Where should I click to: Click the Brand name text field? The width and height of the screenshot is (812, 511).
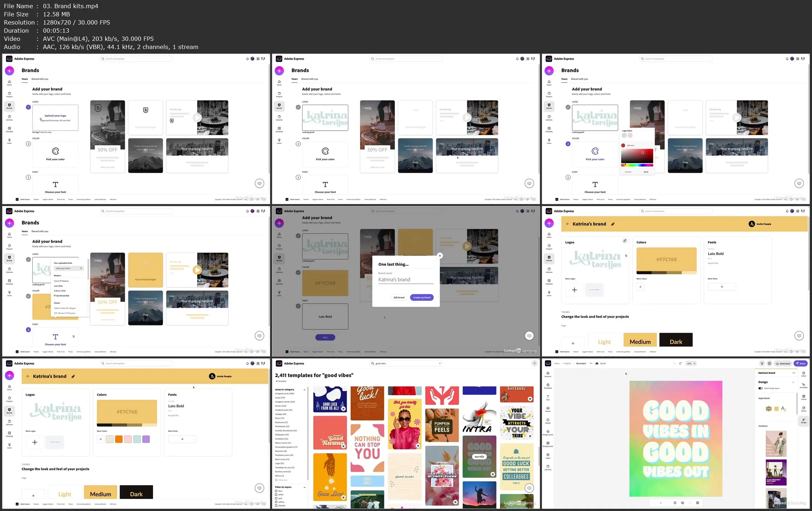(405, 280)
